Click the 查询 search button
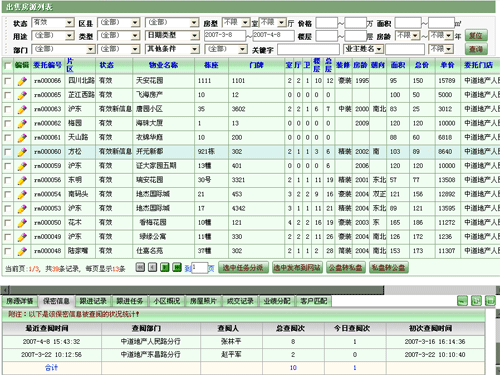Viewport: 500px width, 375px height. [x=476, y=49]
